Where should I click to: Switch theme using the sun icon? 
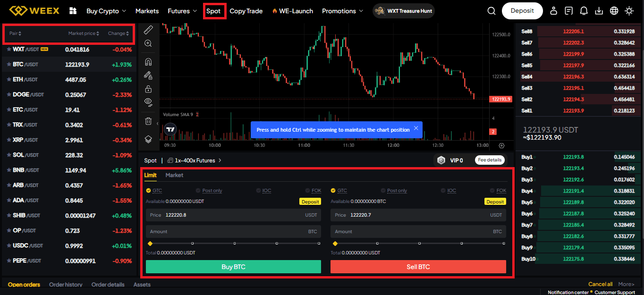click(629, 11)
